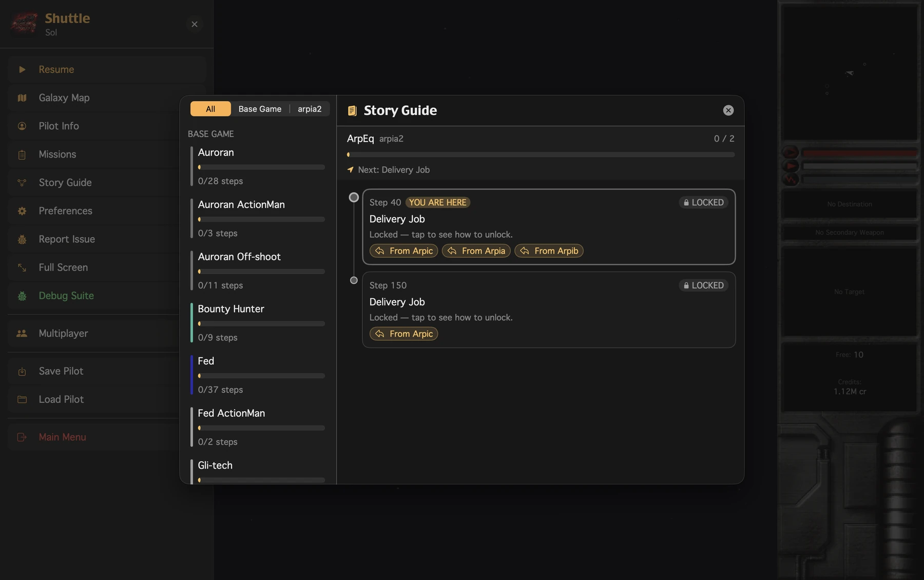The height and width of the screenshot is (580, 924).
Task: Expand the locked Step 150 Delivery Job
Action: [549, 310]
